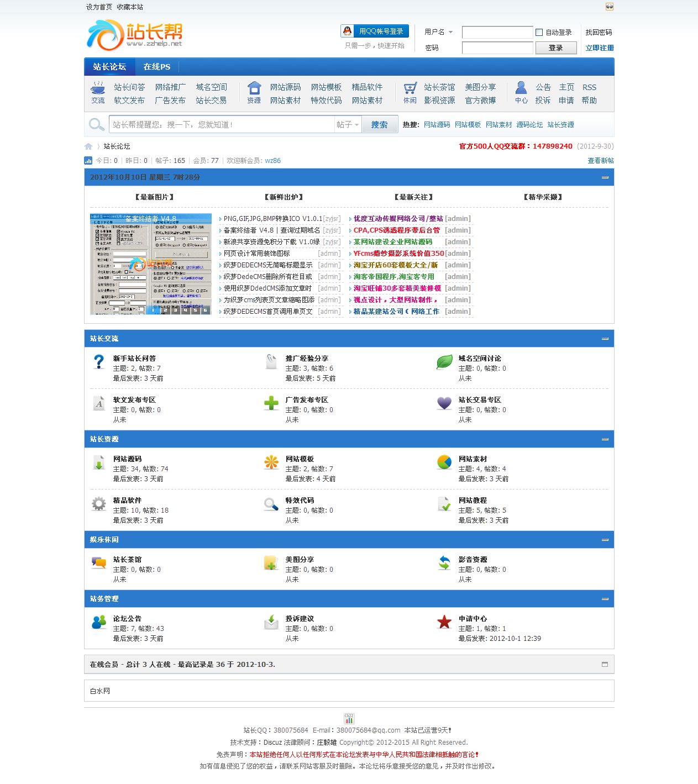
Task: Click the green plus 广告发布专区 icon
Action: [271, 403]
